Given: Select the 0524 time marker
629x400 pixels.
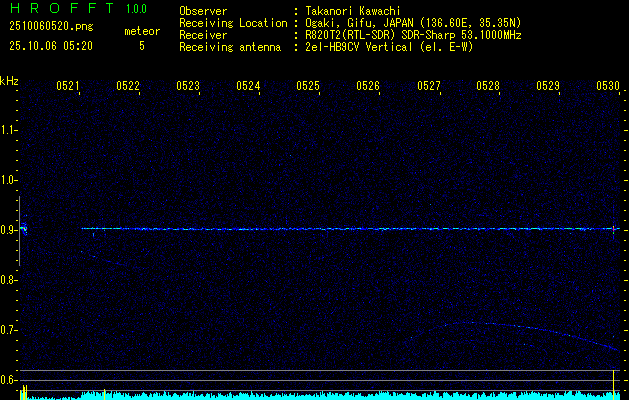Looking at the screenshot, I should click(248, 86).
